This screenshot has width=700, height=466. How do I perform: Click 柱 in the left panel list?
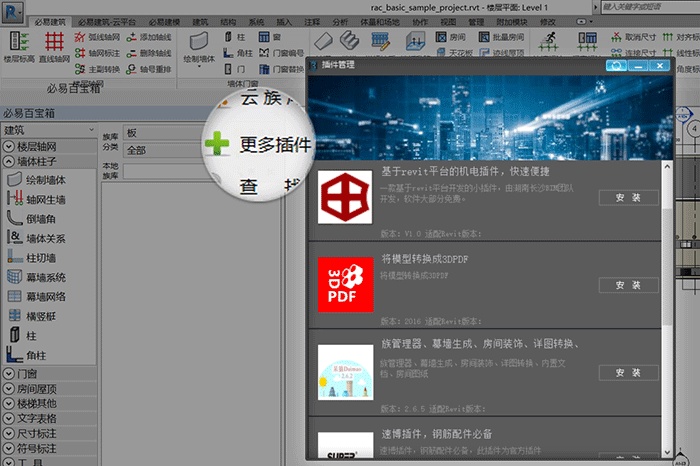click(x=22, y=336)
